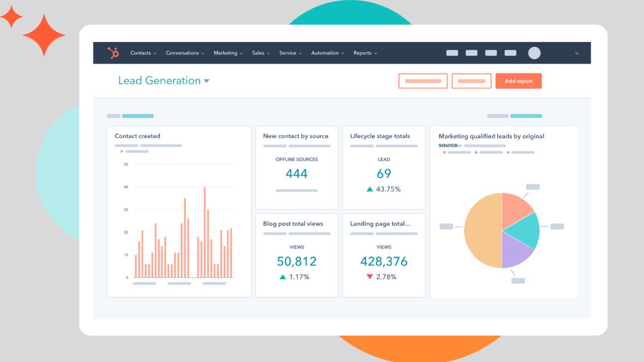644x362 pixels.
Task: Click the tallest bar reaching 40
Action: [x=204, y=232]
